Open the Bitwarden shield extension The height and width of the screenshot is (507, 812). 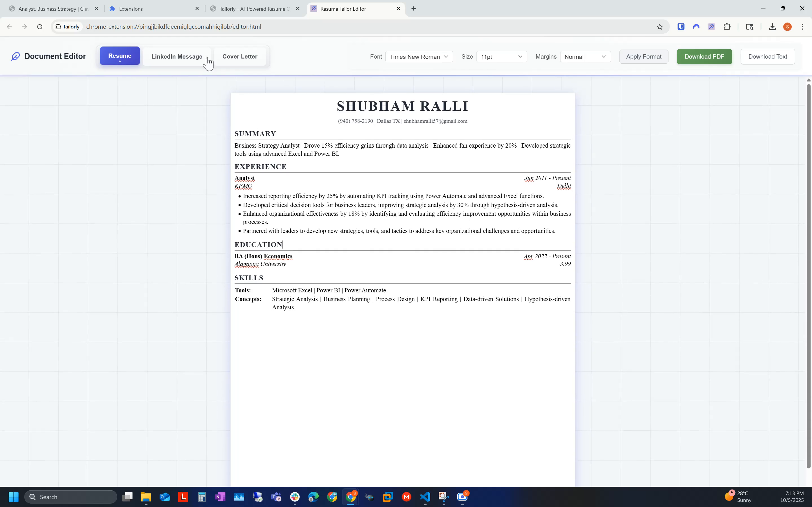click(681, 27)
